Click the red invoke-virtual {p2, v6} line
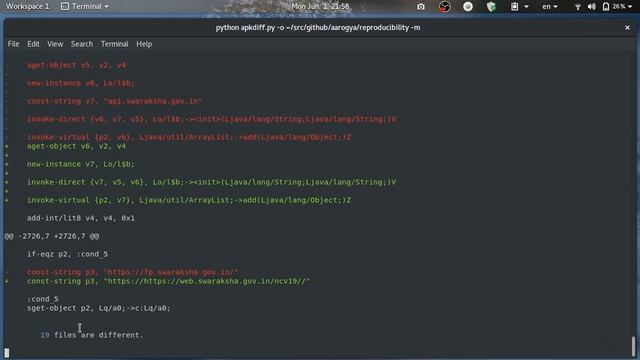The height and width of the screenshot is (360, 640). pyautogui.click(x=189, y=137)
